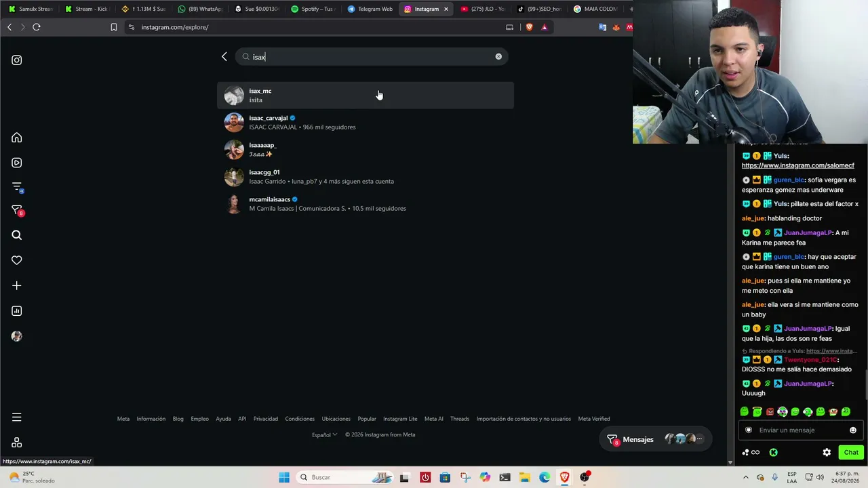Reload the page with browser refresh button
Image resolution: width=868 pixels, height=488 pixels.
37,27
